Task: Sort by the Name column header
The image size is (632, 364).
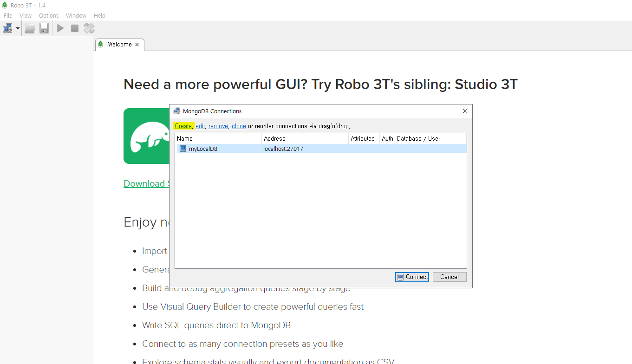Action: point(218,138)
